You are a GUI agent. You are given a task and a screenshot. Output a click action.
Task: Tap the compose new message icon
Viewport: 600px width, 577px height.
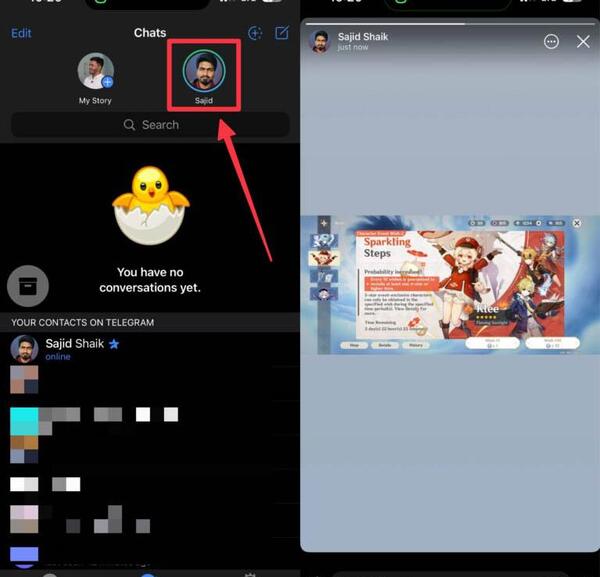click(x=282, y=33)
